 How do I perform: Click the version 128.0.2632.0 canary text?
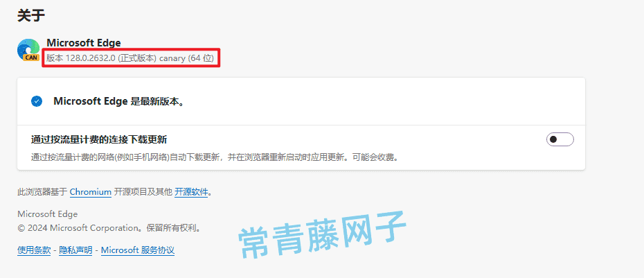(130, 58)
